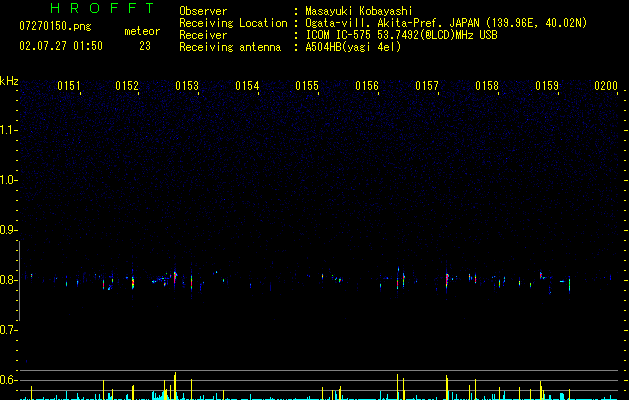Click the Receiver label

click(203, 35)
